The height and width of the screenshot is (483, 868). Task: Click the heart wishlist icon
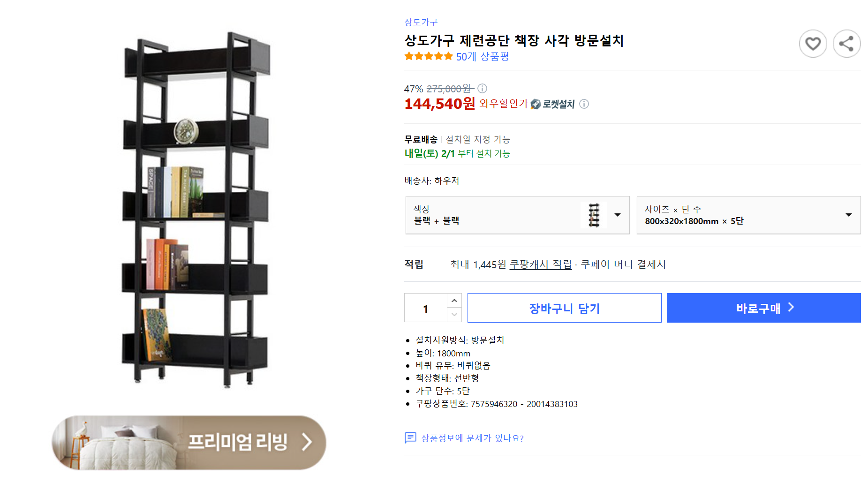coord(813,44)
